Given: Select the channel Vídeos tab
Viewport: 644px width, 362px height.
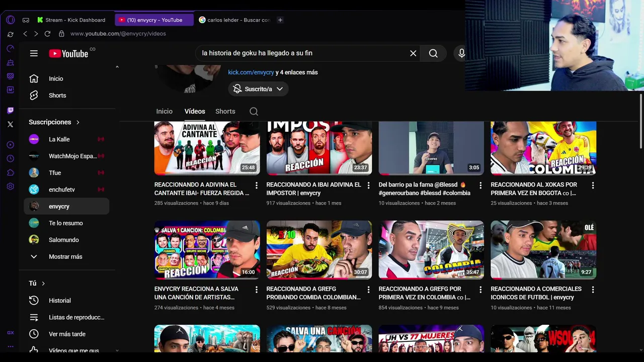Looking at the screenshot, I should (195, 112).
